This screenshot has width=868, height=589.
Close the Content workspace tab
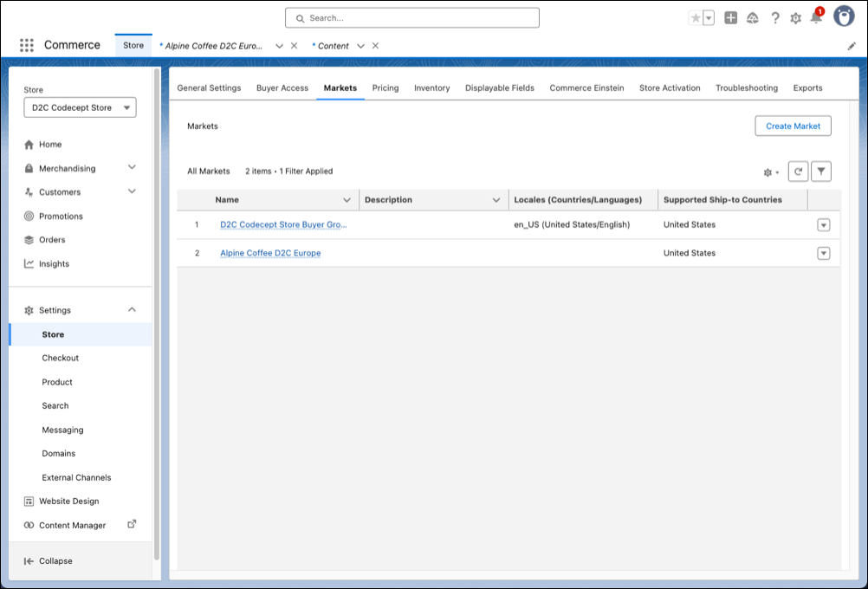tap(375, 46)
